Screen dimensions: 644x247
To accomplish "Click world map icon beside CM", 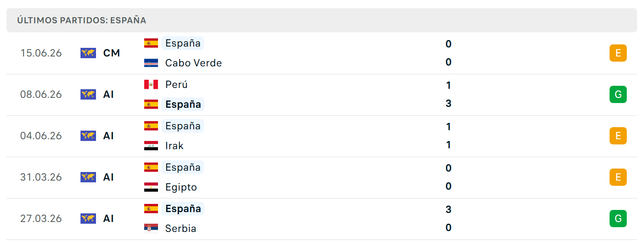I will point(88,53).
